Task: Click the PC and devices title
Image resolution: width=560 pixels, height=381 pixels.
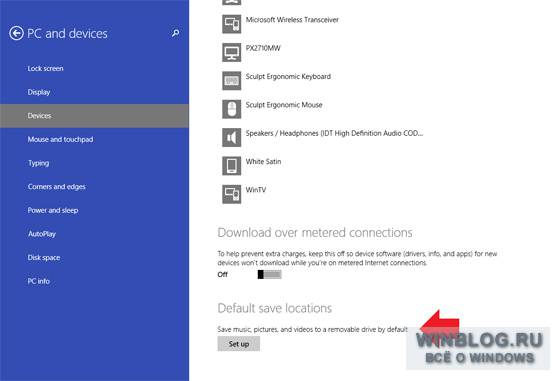Action: [x=67, y=34]
